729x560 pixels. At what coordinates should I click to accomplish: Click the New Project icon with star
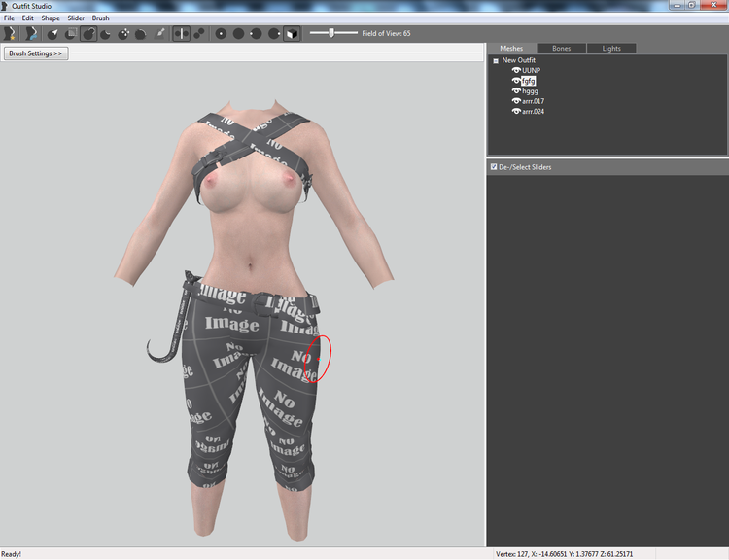point(10,33)
